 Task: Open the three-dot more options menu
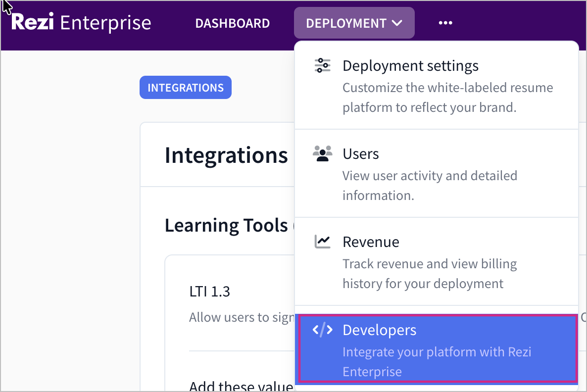pos(445,23)
